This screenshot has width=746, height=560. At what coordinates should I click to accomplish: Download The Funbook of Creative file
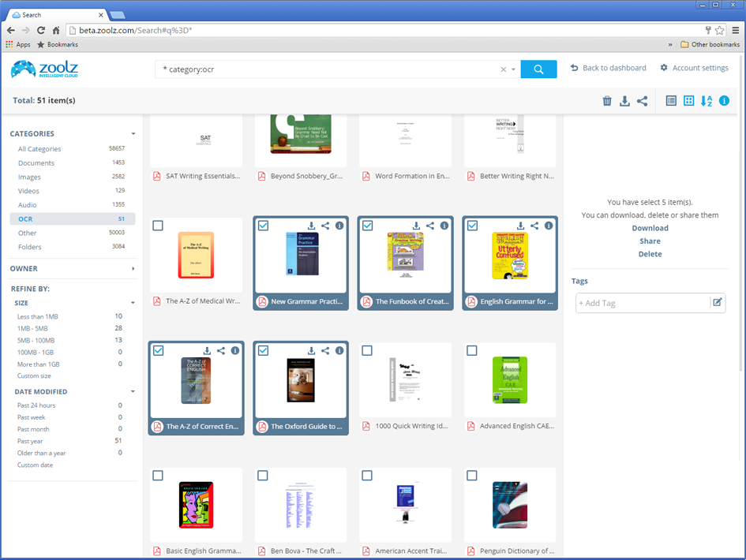(x=416, y=226)
